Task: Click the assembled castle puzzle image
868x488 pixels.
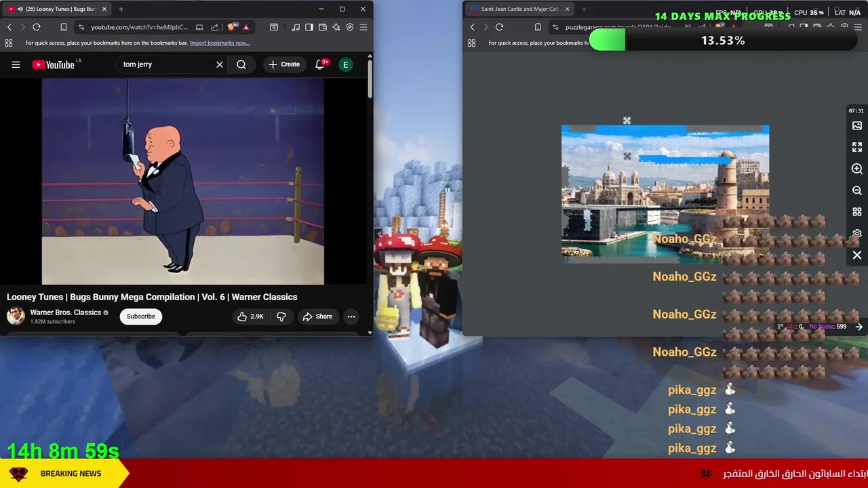Action: [665, 194]
